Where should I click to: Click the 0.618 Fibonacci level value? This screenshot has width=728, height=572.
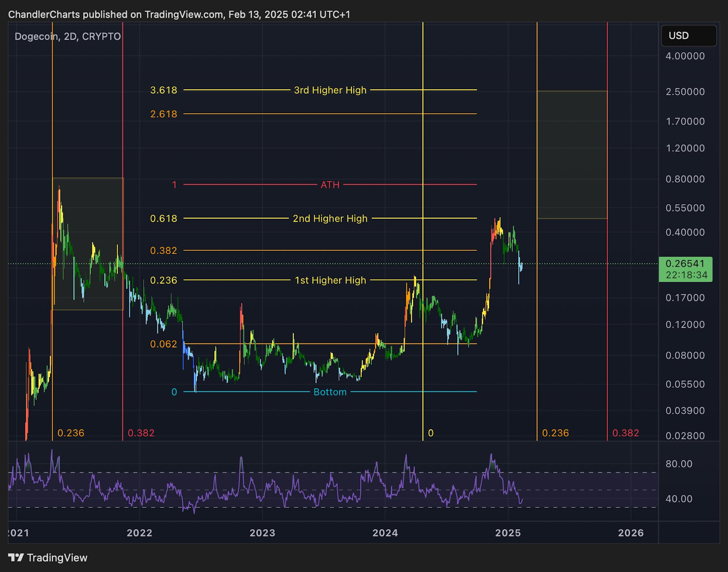pyautogui.click(x=164, y=218)
